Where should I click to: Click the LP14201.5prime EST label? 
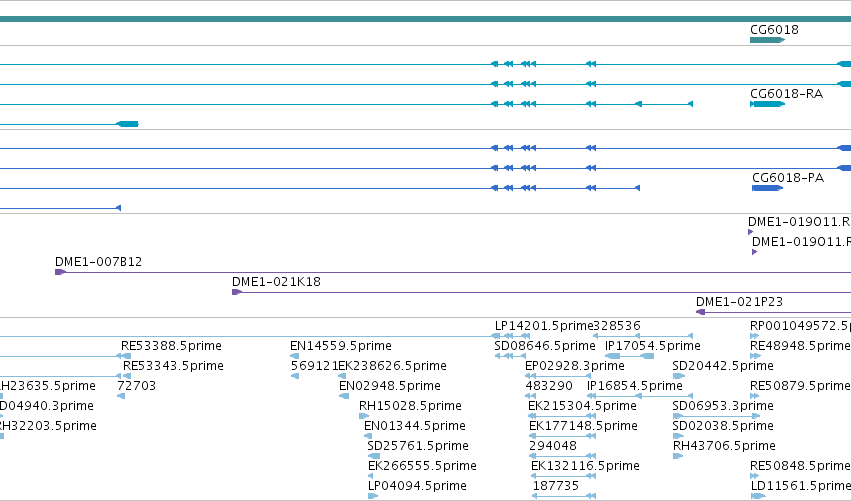point(544,326)
